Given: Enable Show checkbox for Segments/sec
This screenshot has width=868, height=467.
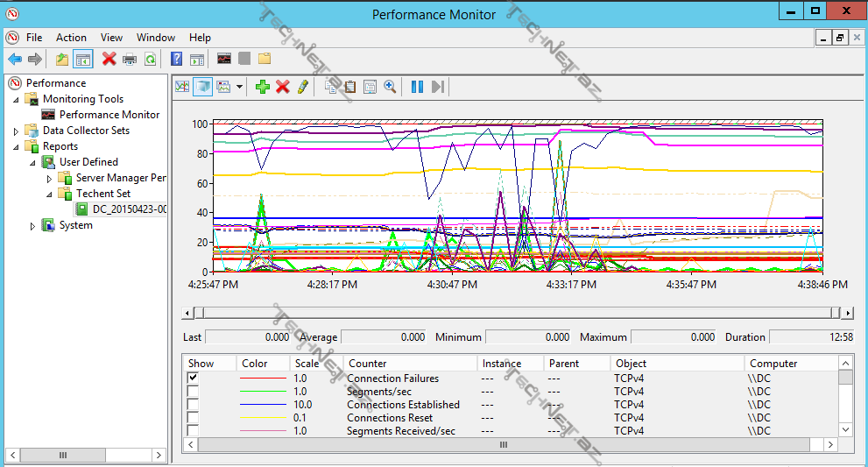Looking at the screenshot, I should click(193, 391).
